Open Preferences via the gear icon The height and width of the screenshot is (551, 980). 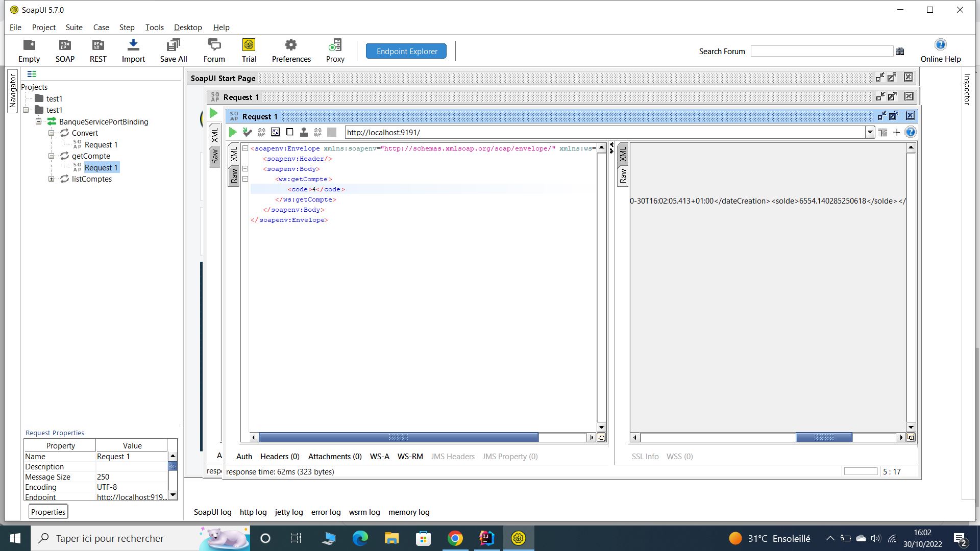(x=290, y=51)
